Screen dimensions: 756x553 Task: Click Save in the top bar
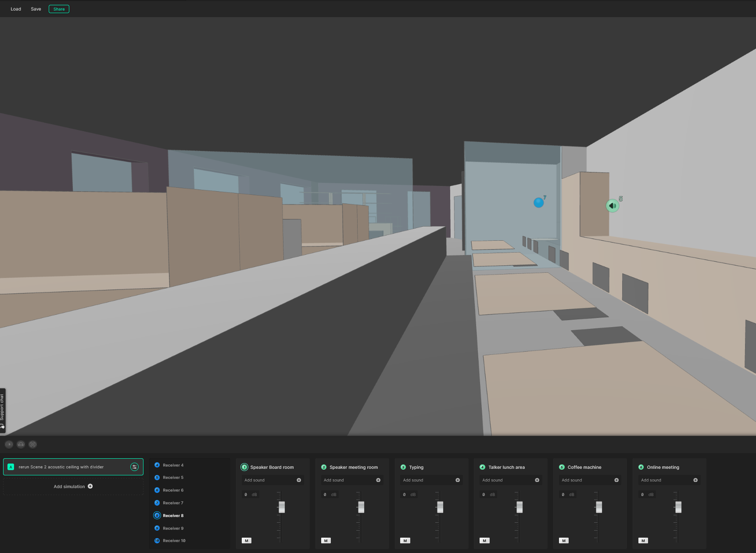[x=36, y=9]
